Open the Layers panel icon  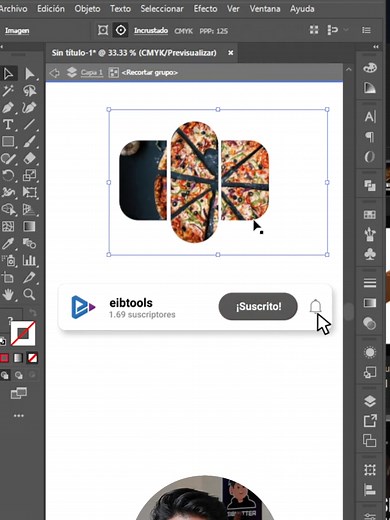[x=370, y=401]
